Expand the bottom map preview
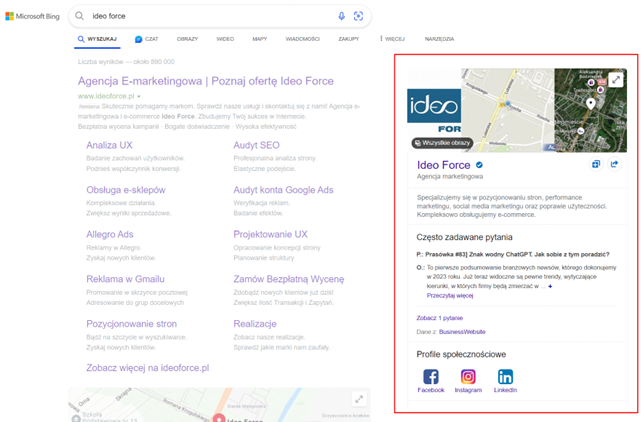Viewport: 643px width, 422px height. pos(359,399)
